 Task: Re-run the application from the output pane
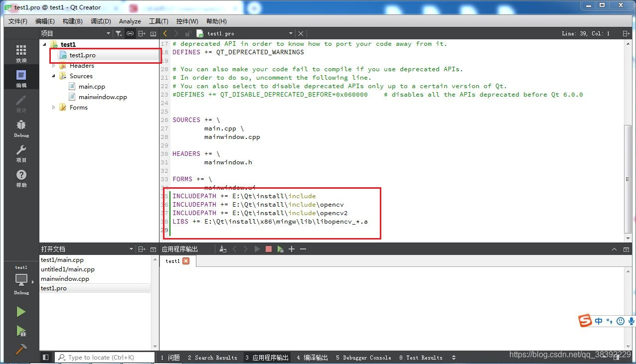pyautogui.click(x=257, y=249)
